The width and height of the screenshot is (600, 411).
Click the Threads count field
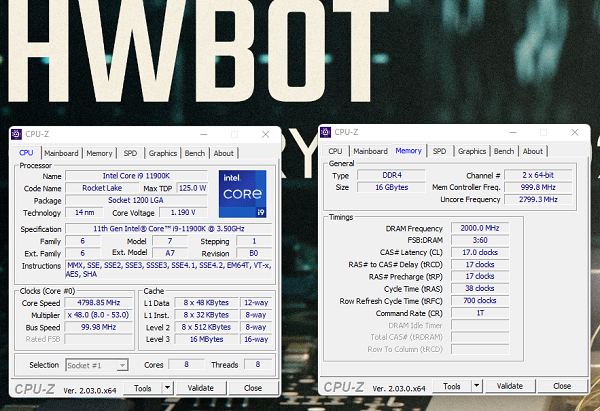258,364
